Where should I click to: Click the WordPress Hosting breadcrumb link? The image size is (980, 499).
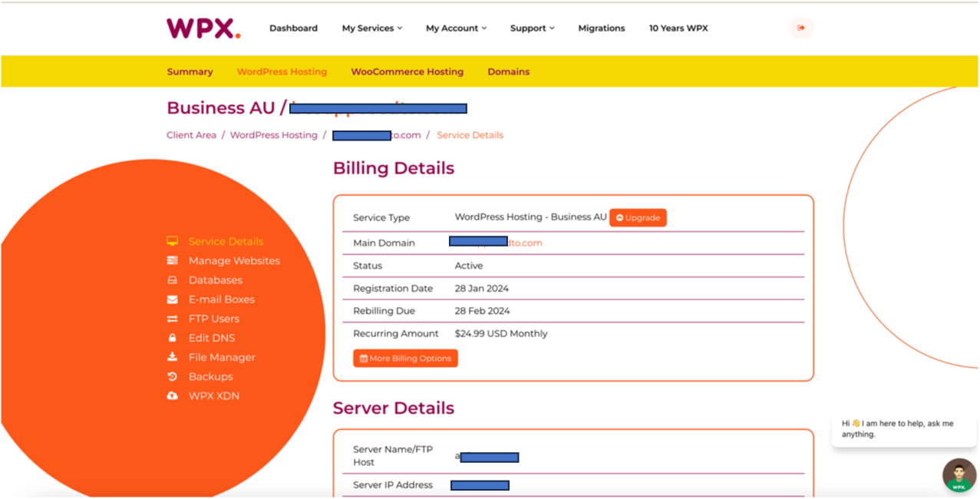[274, 135]
